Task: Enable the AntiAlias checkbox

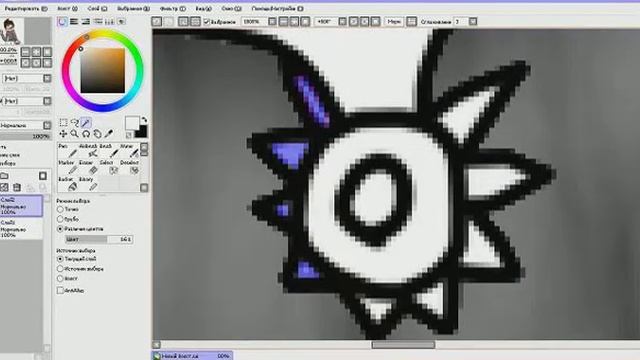Action: click(x=60, y=290)
